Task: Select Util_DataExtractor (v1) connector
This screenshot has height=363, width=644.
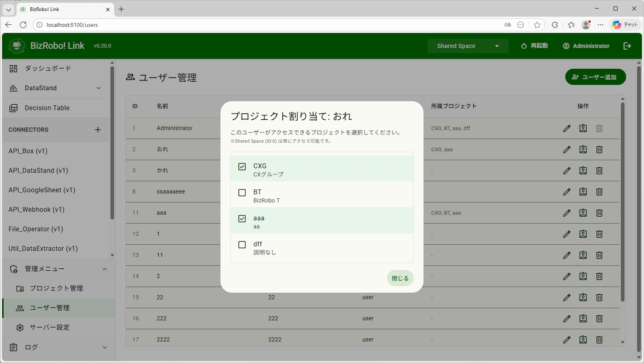Action: pos(56,248)
